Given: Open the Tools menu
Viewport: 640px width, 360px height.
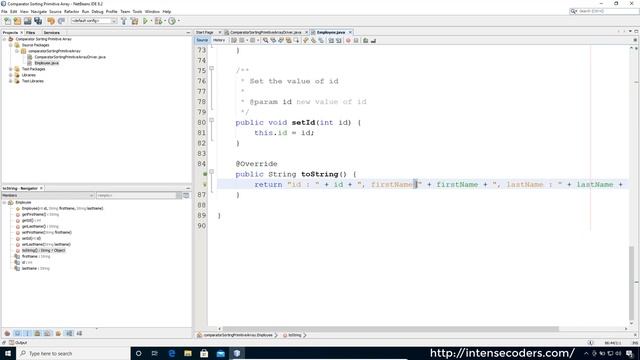Looking at the screenshot, I should [x=138, y=11].
